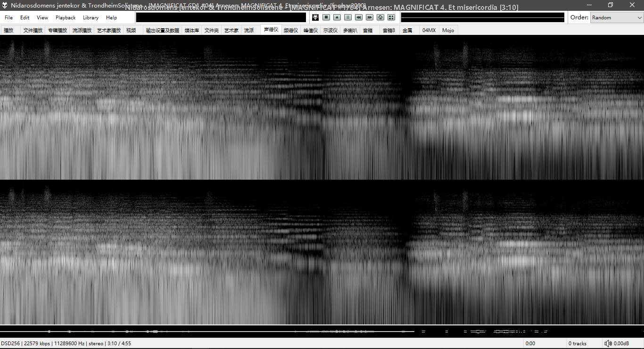Open the 输出设置及数据 tab
The image size is (644, 349).
point(163,30)
